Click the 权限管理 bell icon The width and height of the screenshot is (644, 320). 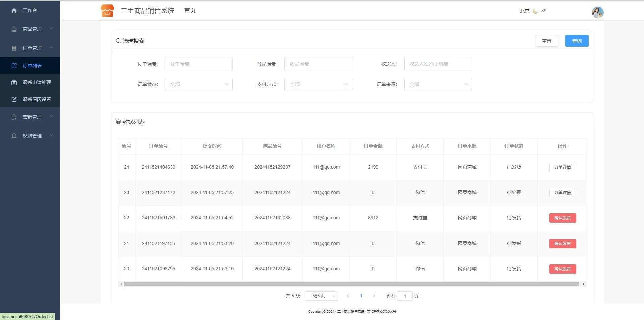[14, 136]
